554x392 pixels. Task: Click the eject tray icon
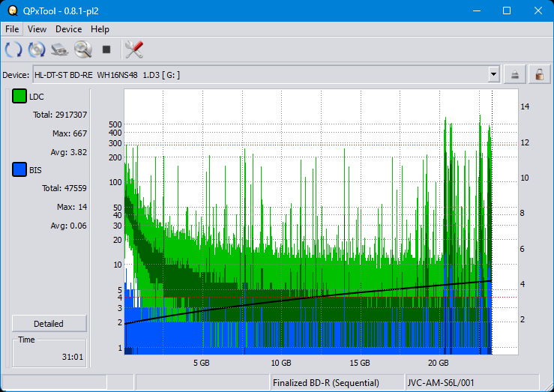[515, 74]
